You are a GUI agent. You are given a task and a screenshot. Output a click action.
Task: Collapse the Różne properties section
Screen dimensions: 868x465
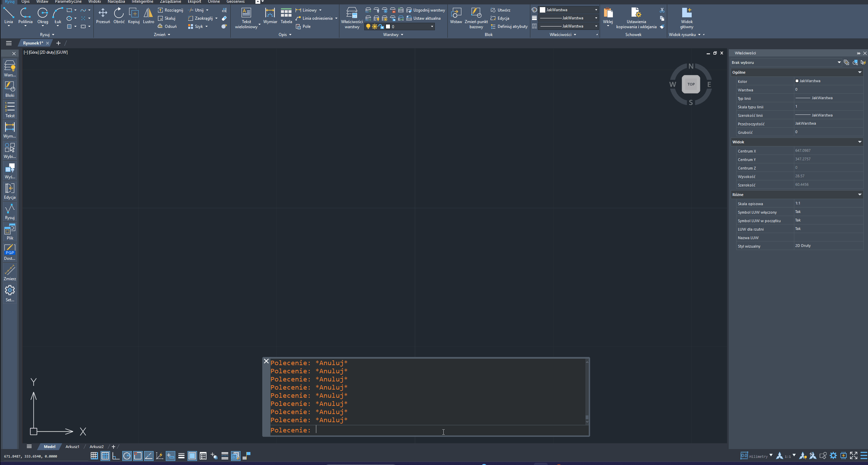(x=860, y=195)
